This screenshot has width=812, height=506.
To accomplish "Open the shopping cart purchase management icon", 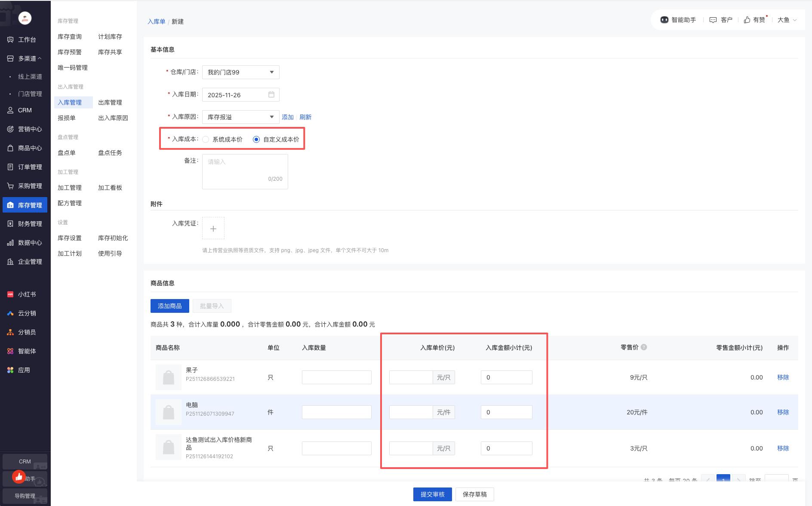I will (x=10, y=186).
